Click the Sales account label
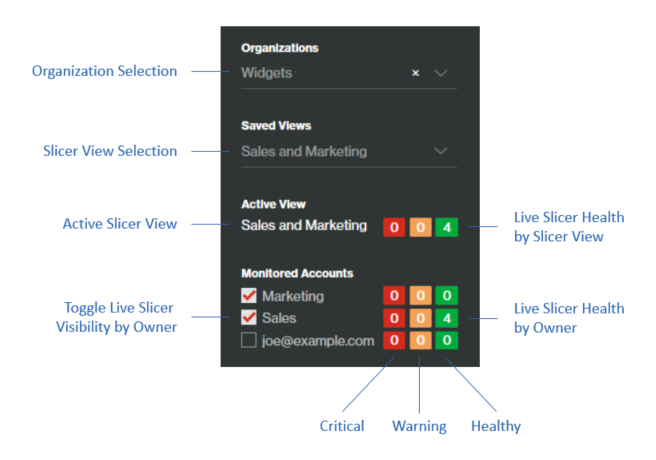656x460 pixels. [x=279, y=318]
